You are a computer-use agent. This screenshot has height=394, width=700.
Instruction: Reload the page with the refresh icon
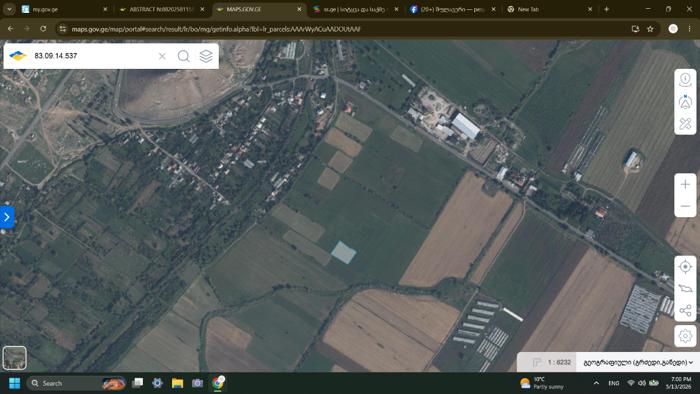pos(43,29)
